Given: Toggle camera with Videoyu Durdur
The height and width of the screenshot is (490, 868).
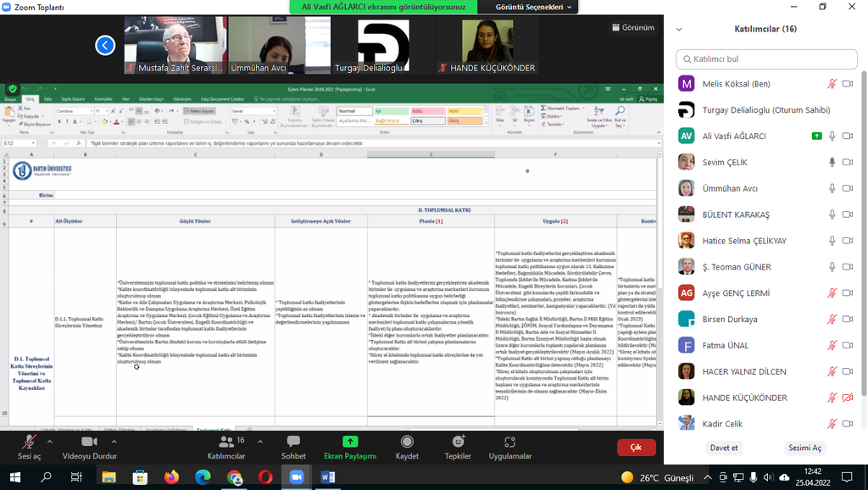Looking at the screenshot, I should coord(89,442).
